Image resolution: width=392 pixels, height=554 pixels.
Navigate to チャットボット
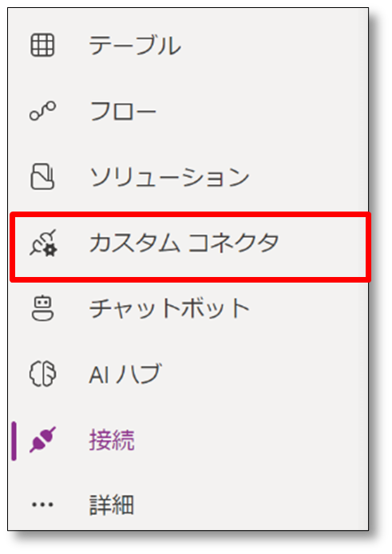click(188, 308)
